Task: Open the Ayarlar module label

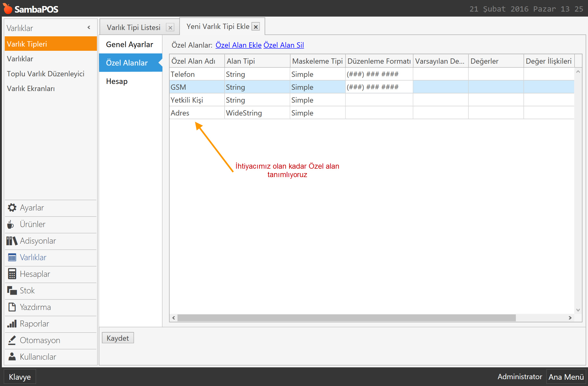Action: point(32,208)
